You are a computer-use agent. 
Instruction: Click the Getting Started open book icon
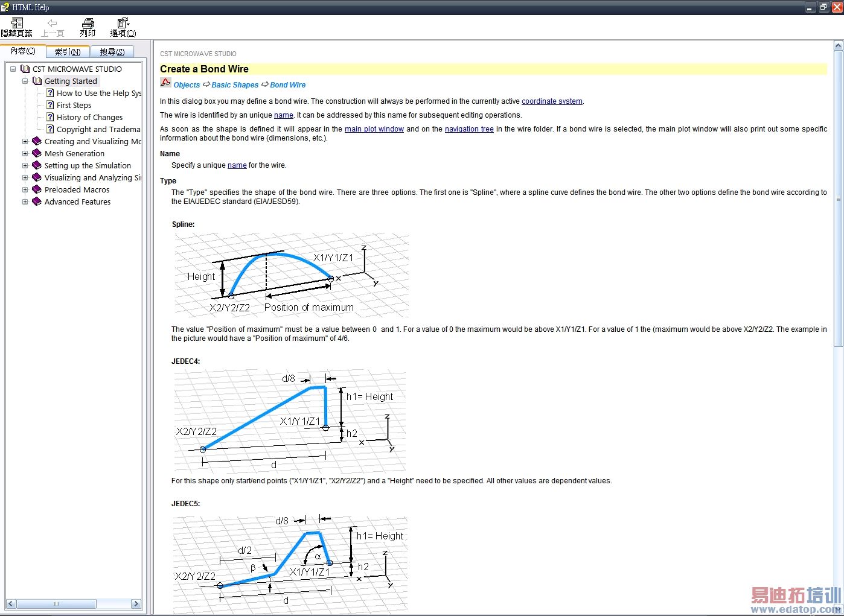click(x=37, y=81)
